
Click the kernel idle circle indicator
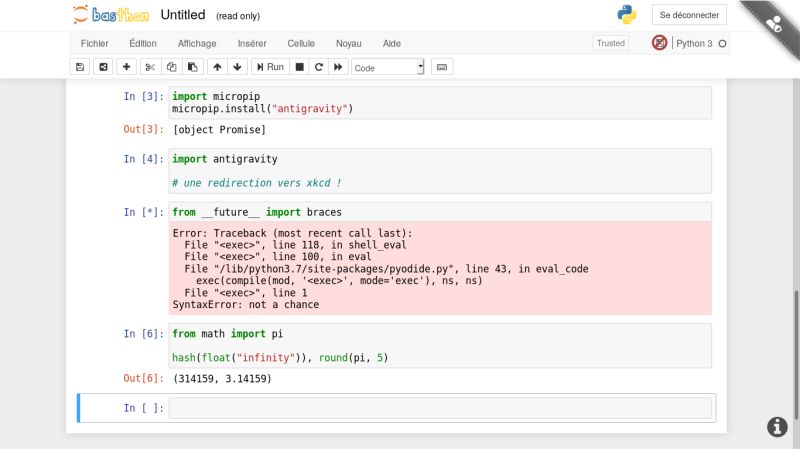[x=722, y=44]
